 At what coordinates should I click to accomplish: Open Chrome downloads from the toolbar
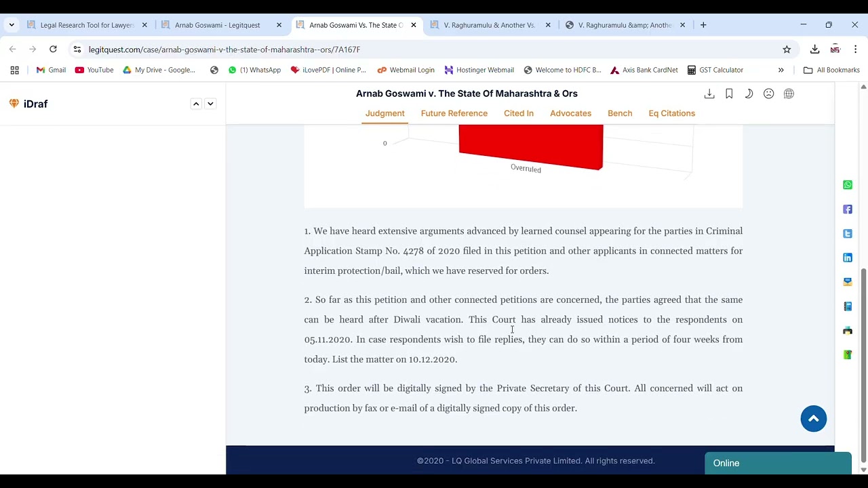tap(815, 49)
